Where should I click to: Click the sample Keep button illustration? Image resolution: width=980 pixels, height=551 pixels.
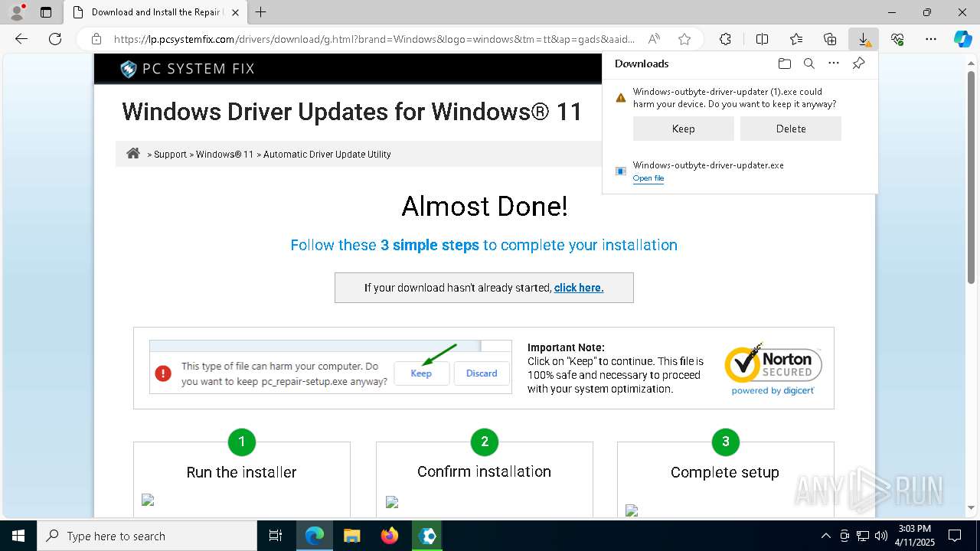(421, 373)
